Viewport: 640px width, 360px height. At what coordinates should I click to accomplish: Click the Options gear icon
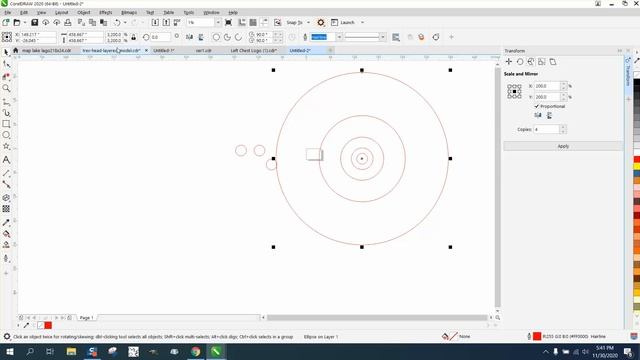coord(321,22)
